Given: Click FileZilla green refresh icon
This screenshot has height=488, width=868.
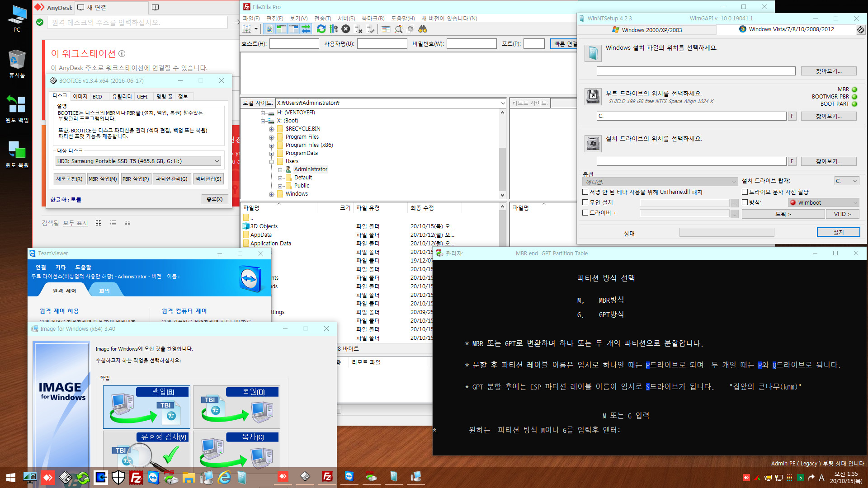Looking at the screenshot, I should 321,29.
